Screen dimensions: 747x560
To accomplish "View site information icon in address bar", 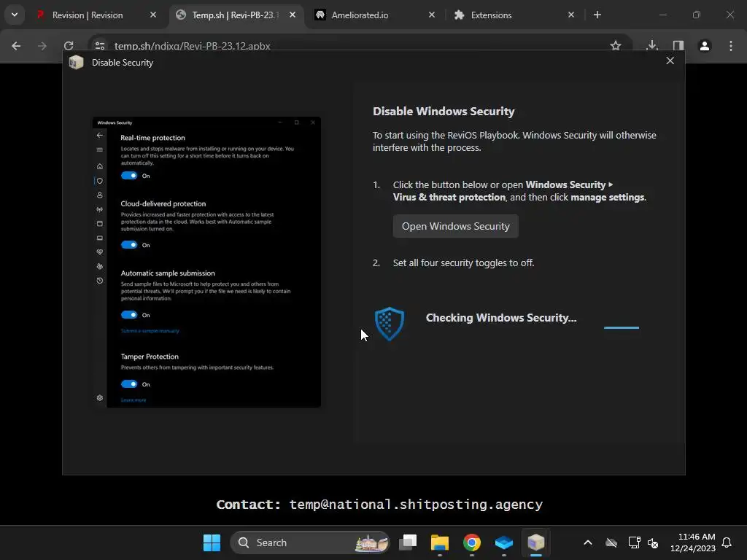I will point(99,46).
